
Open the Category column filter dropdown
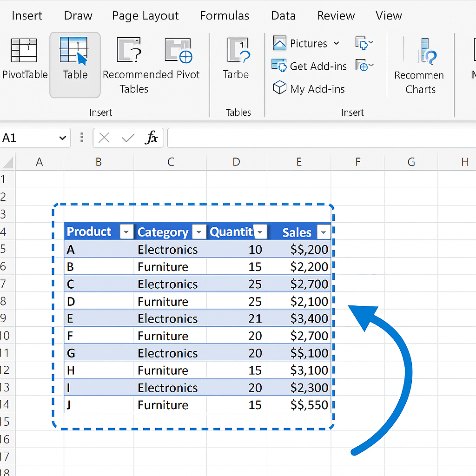click(x=199, y=232)
